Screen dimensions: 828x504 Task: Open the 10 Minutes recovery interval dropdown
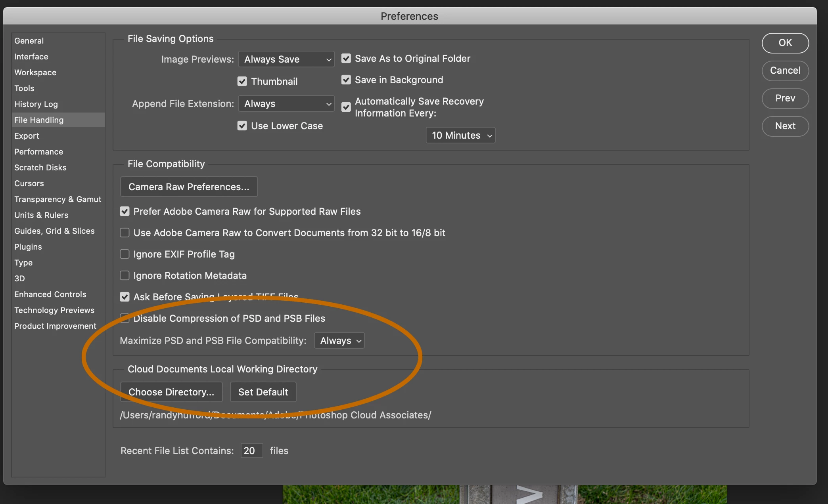(x=460, y=136)
